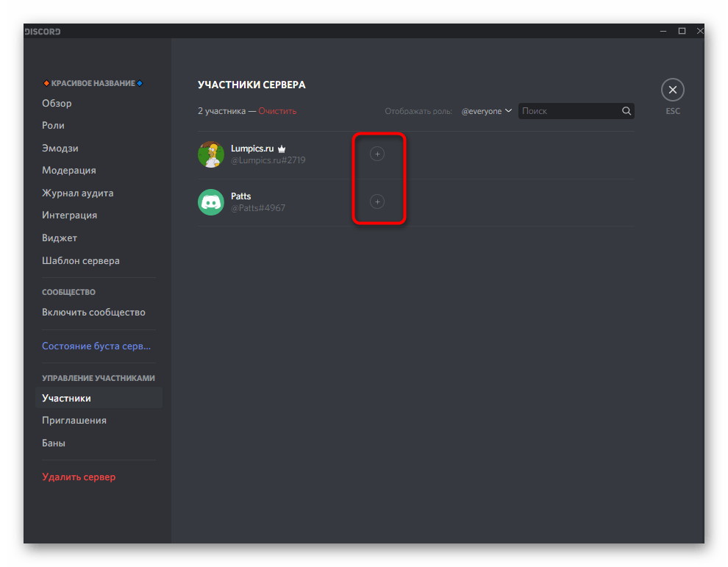Go to the Модерация section

coord(69,170)
